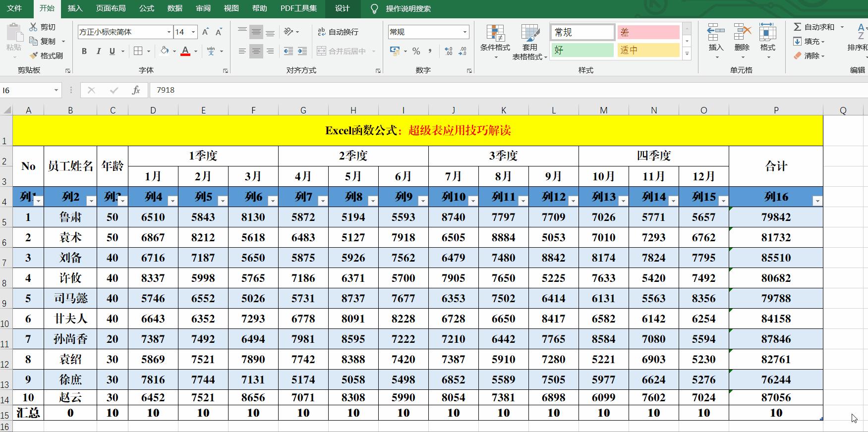This screenshot has width=868, height=432.
Task: Click the Paste icon
Action: (x=14, y=33)
